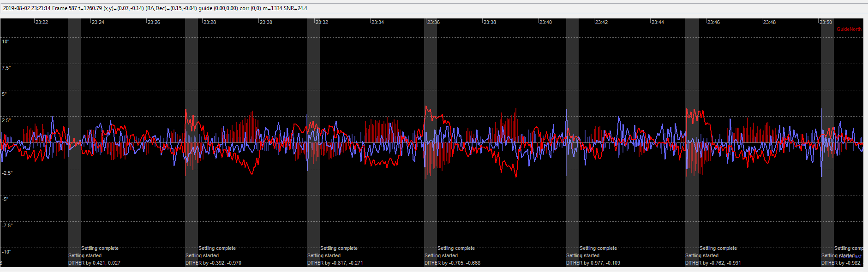This screenshot has height=272, width=868.
Task: Select the DITHER by 0.421, 0.027 annotation
Action: (94, 263)
